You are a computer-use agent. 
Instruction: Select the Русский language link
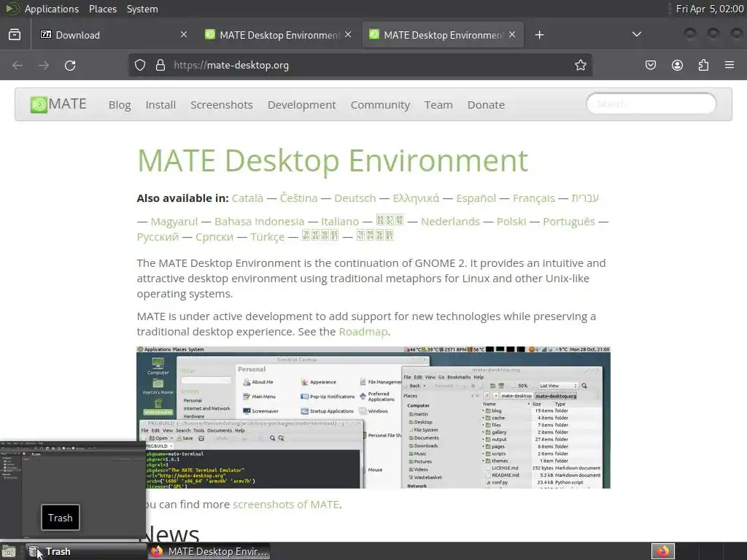[x=158, y=237]
